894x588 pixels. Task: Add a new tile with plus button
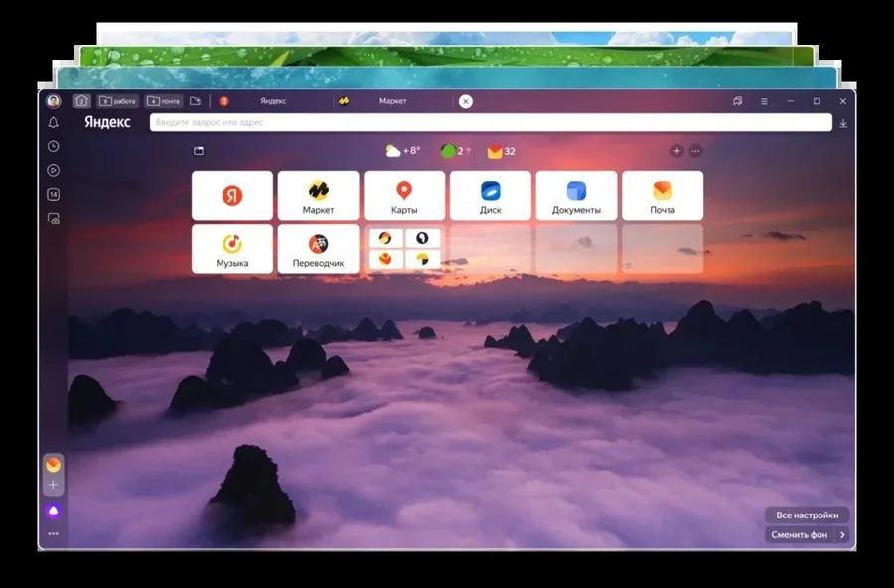tap(676, 151)
